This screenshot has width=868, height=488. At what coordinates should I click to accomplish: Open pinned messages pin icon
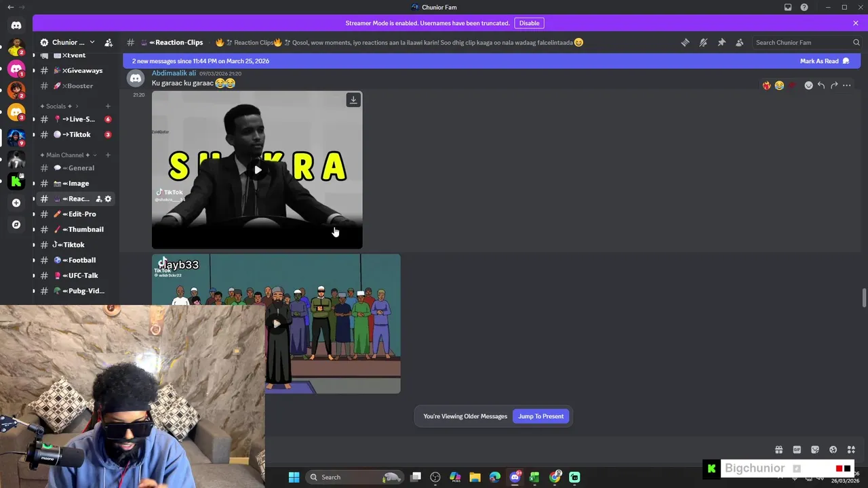click(x=722, y=42)
